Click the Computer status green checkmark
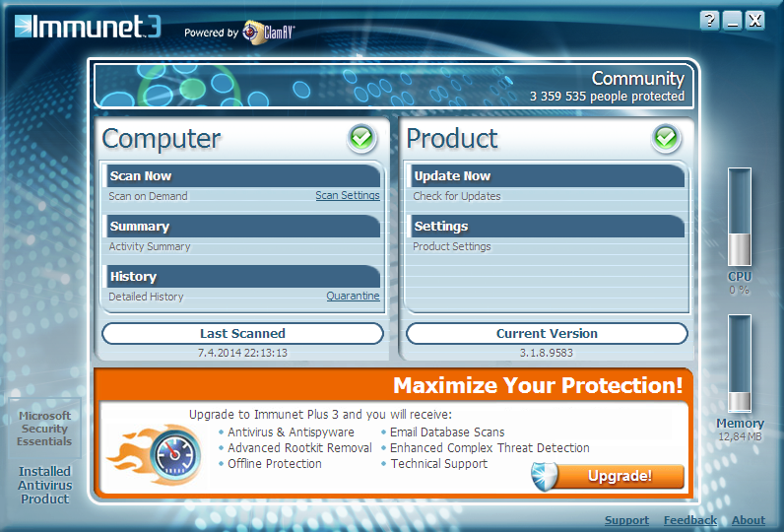Image resolution: width=784 pixels, height=532 pixels. point(361,138)
